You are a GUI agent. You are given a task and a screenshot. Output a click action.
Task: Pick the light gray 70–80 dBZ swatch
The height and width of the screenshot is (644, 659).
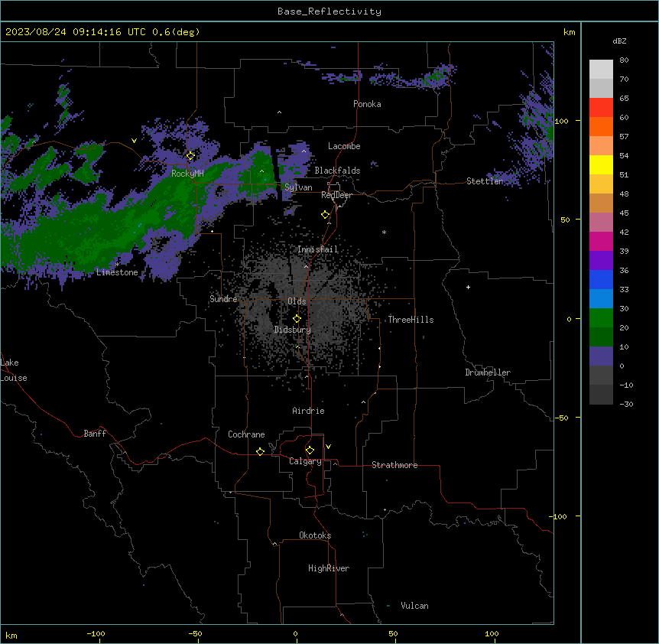pyautogui.click(x=601, y=70)
